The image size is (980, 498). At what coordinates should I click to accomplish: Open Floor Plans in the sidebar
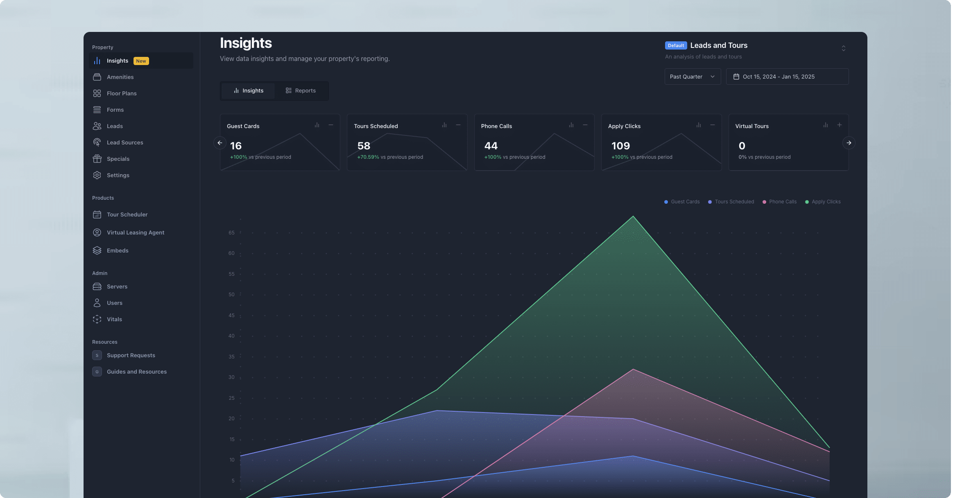[121, 93]
